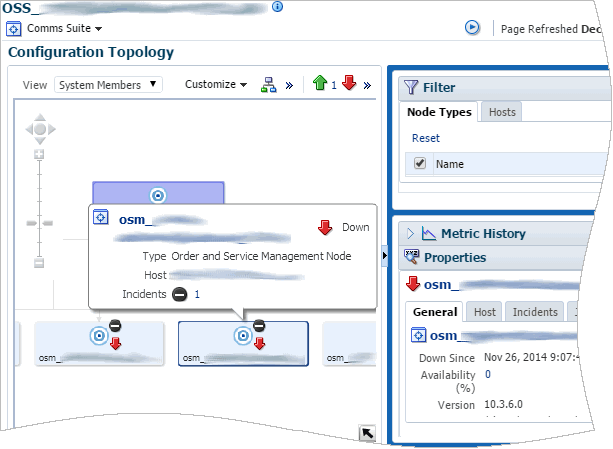Expand status overflow after the red arrow
The height and width of the screenshot is (449, 613).
point(367,85)
